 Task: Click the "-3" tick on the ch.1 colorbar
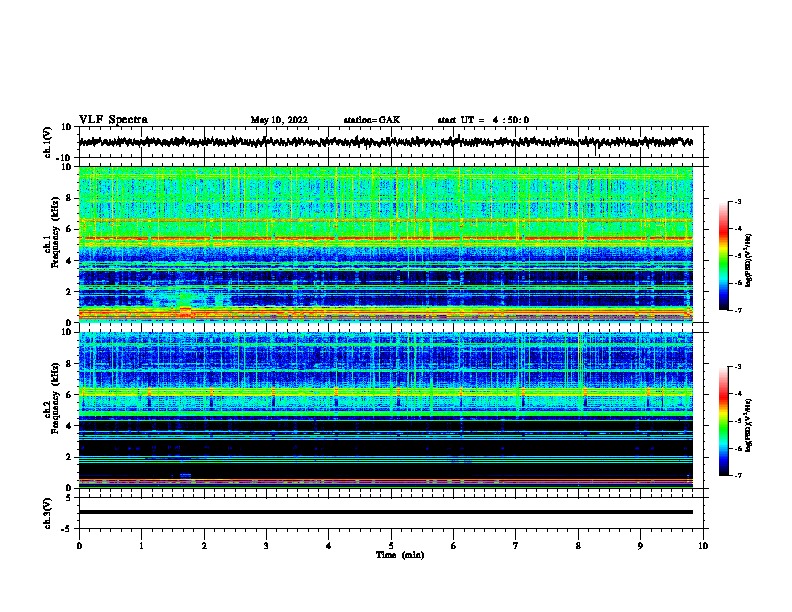737,201
